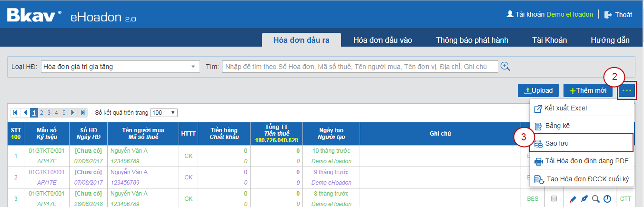Focus the invoice search input field
644x207 pixels.
coord(360,67)
